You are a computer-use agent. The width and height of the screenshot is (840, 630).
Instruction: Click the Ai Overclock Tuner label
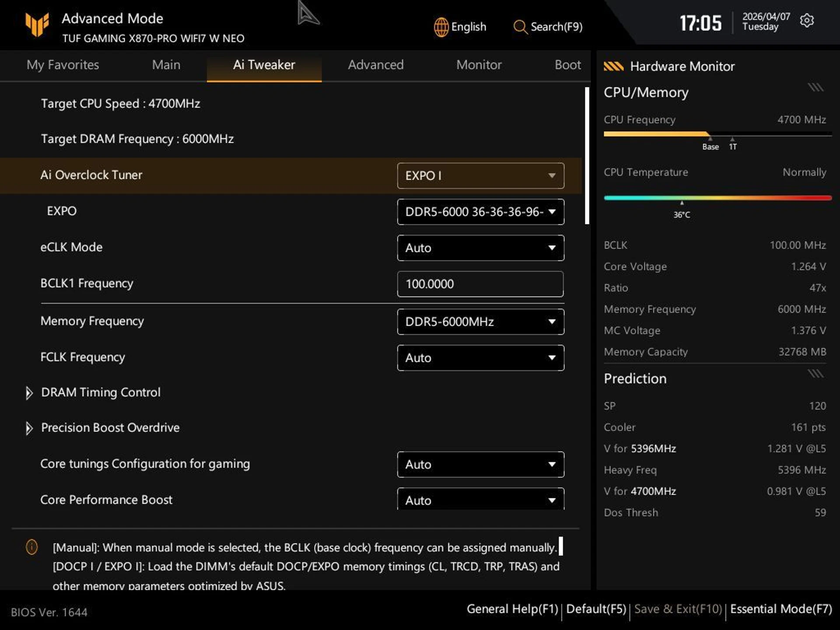pyautogui.click(x=91, y=175)
